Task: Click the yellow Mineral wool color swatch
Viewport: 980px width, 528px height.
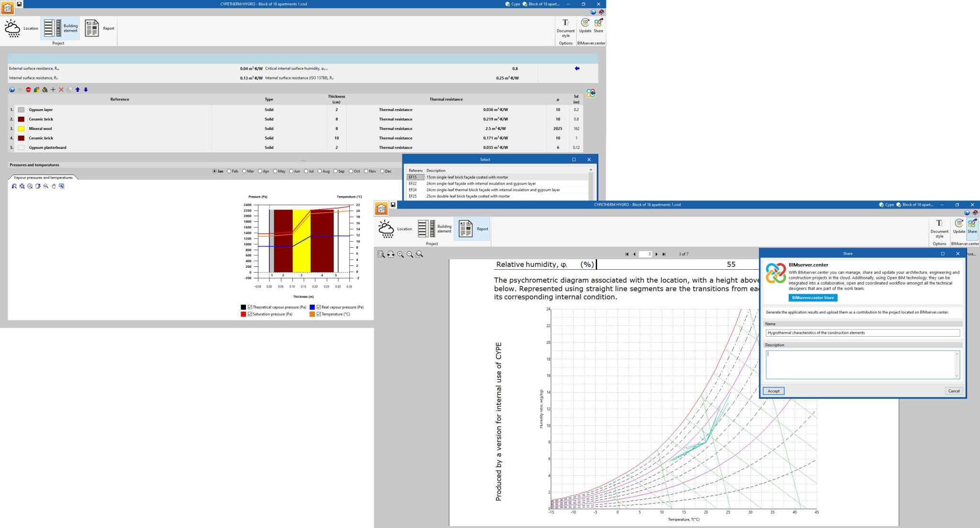Action: [21, 129]
